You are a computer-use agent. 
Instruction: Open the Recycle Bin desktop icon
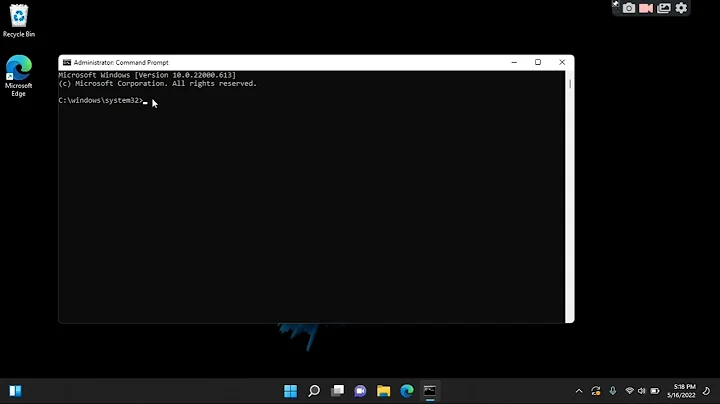click(x=19, y=21)
